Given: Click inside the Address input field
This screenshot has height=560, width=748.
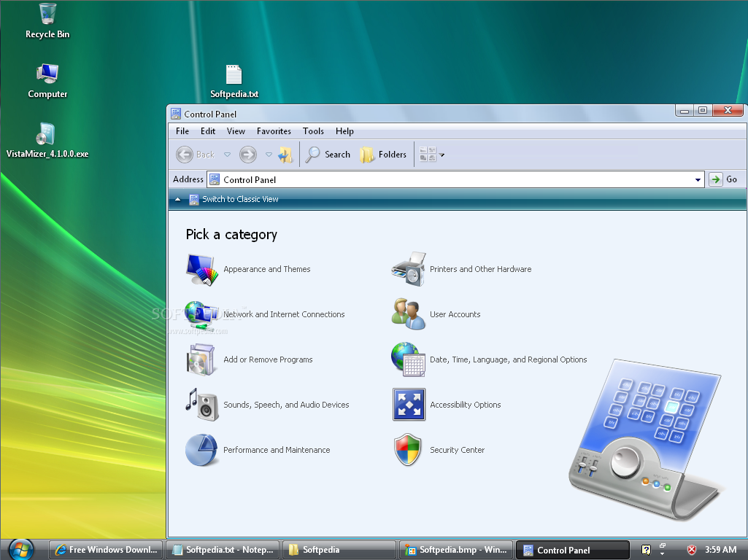Looking at the screenshot, I should tap(455, 179).
